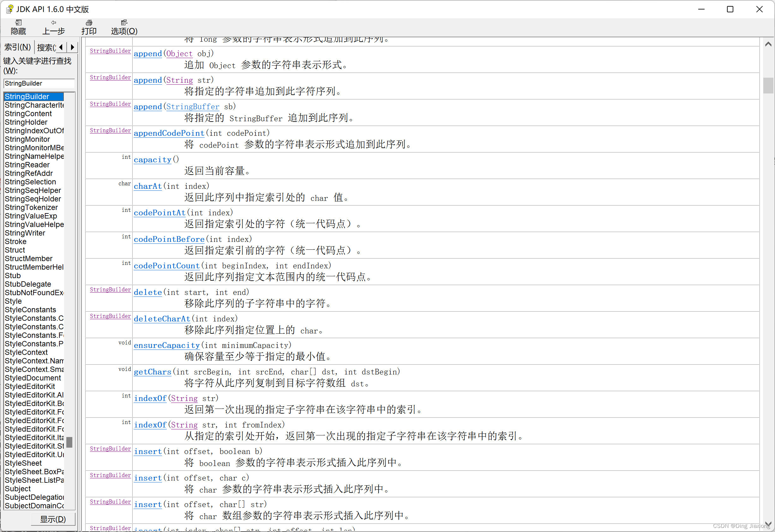Viewport: 775px width, 532px height.
Task: Select StringTokenizer in the index list
Action: (x=31, y=207)
